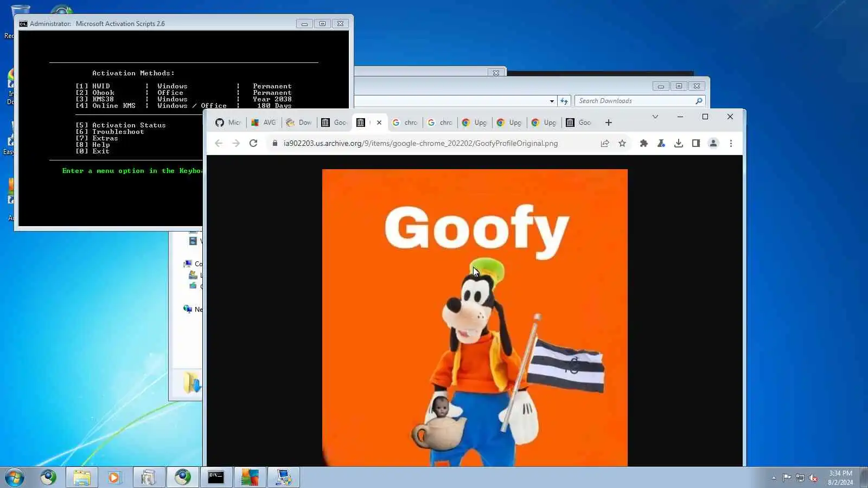Select '[8] Help' in the console

click(93, 145)
